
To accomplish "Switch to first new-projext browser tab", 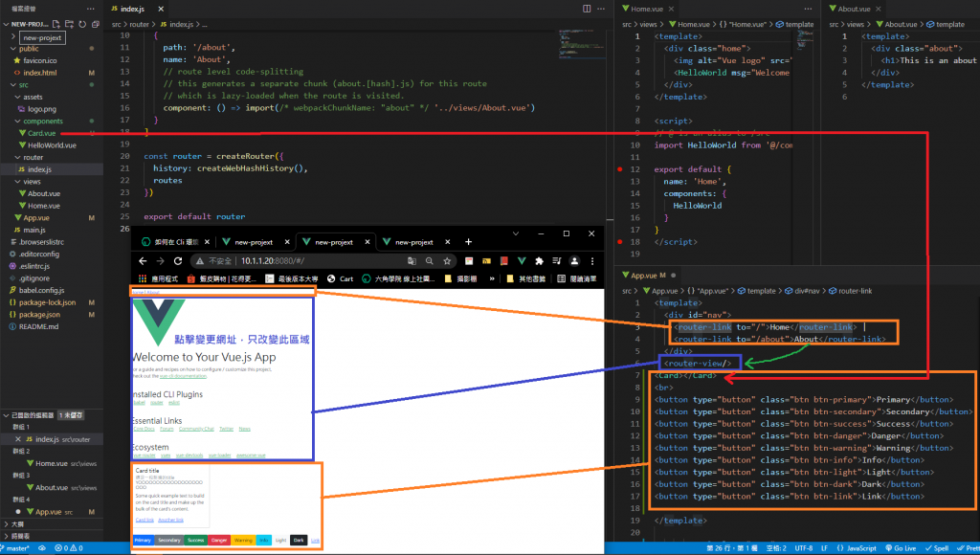I will coord(253,242).
